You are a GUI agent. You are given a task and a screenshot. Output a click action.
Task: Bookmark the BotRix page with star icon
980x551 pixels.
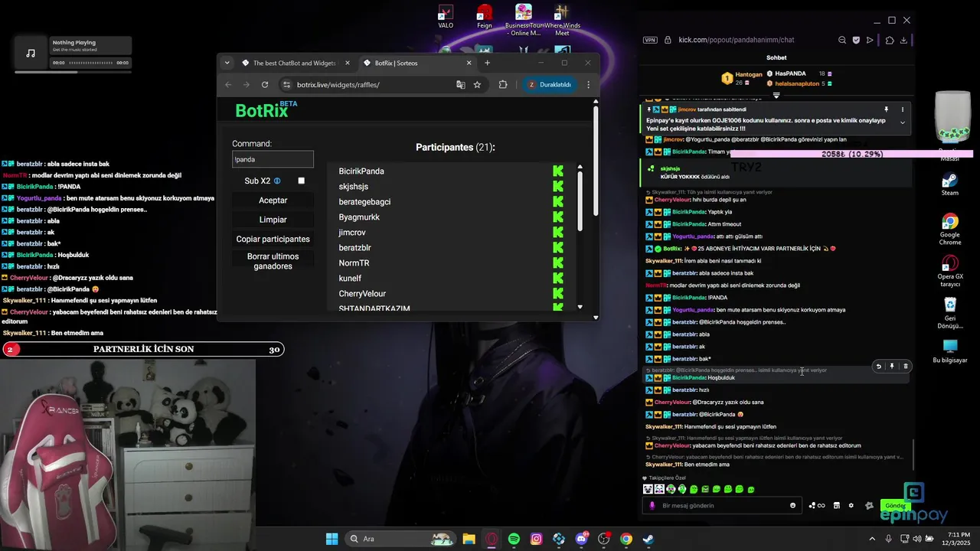(477, 85)
